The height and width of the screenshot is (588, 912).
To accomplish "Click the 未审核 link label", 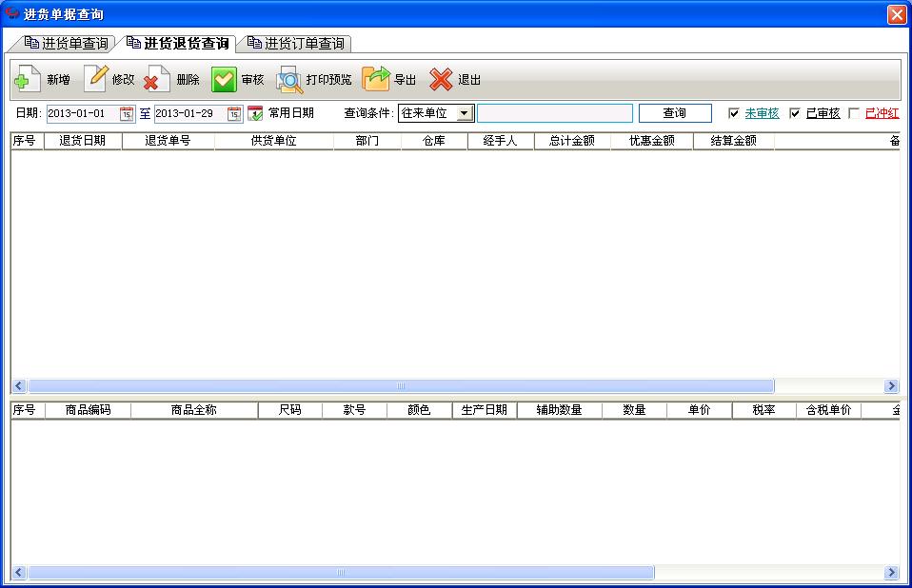I will [x=762, y=113].
